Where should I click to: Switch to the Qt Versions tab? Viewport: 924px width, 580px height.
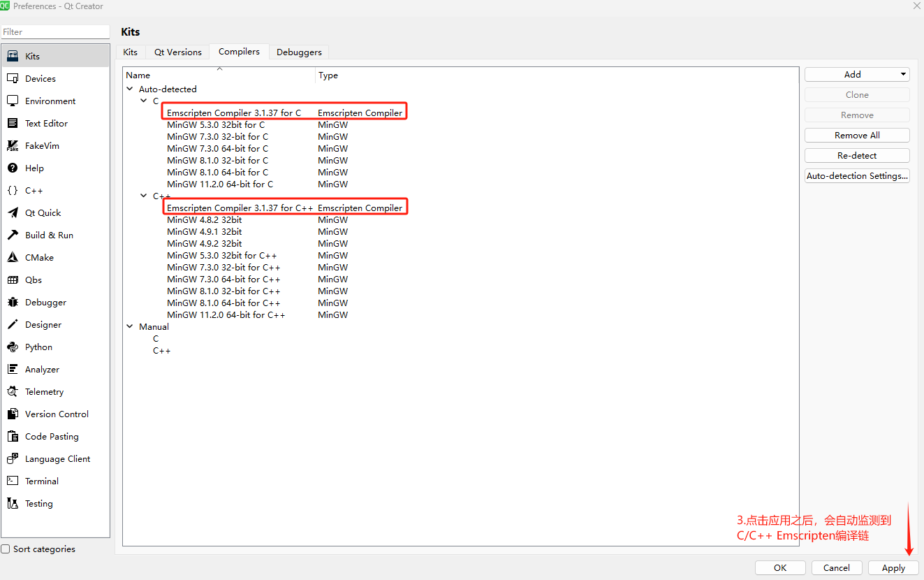[178, 52]
